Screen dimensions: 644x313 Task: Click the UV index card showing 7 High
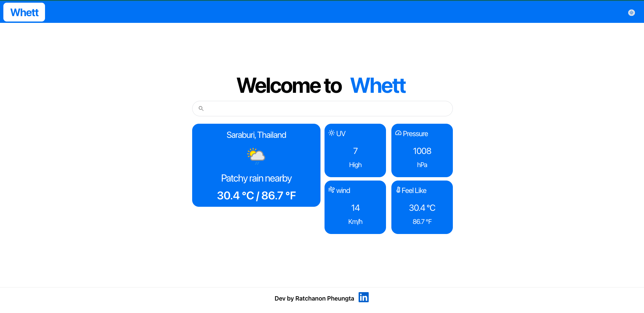355,150
